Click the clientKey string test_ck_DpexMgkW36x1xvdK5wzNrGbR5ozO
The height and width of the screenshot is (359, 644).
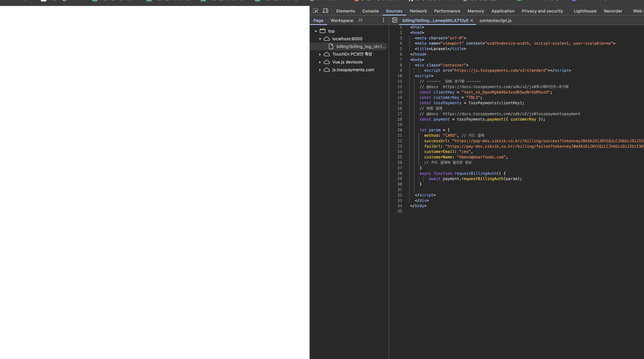point(505,92)
